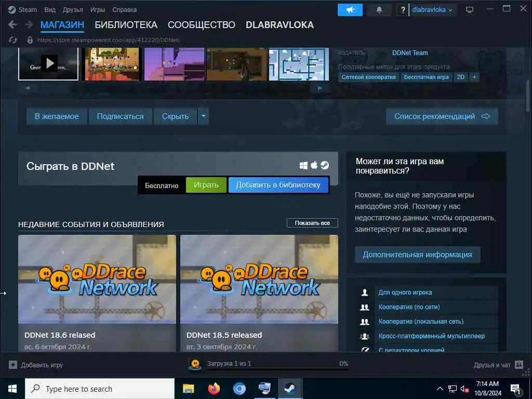Image resolution: width=532 pixels, height=399 pixels.
Task: Go back with the left arrow
Action: click(12, 24)
